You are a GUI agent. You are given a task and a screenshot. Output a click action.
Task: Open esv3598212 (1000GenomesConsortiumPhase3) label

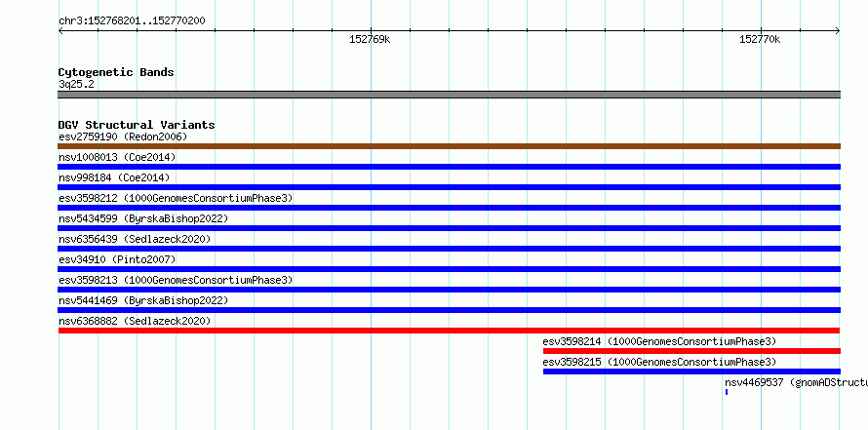[x=176, y=198]
